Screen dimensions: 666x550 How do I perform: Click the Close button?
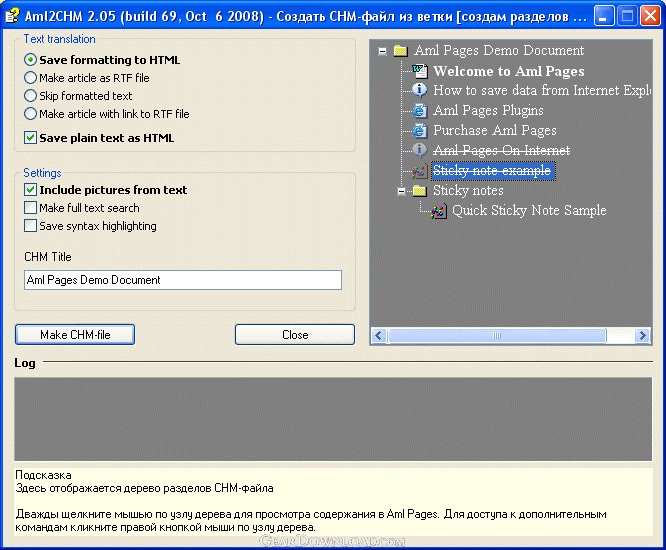[x=295, y=335]
